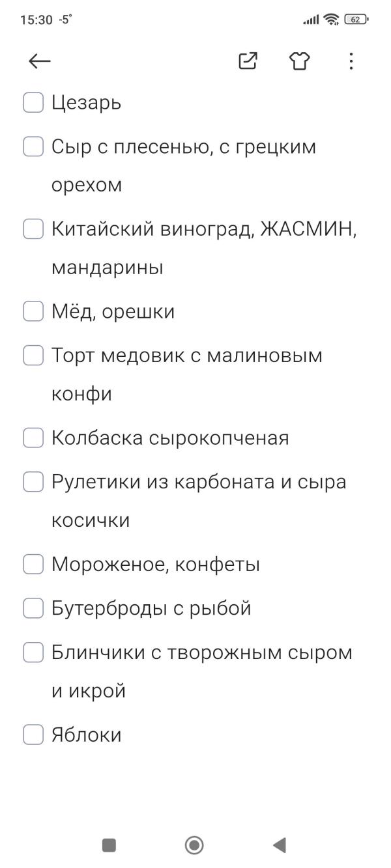Mark Мёд, орешки as done

tap(33, 311)
